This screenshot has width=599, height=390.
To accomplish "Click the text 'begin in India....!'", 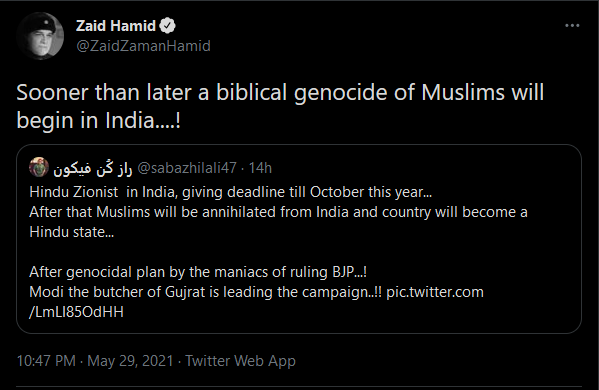I will click(99, 121).
